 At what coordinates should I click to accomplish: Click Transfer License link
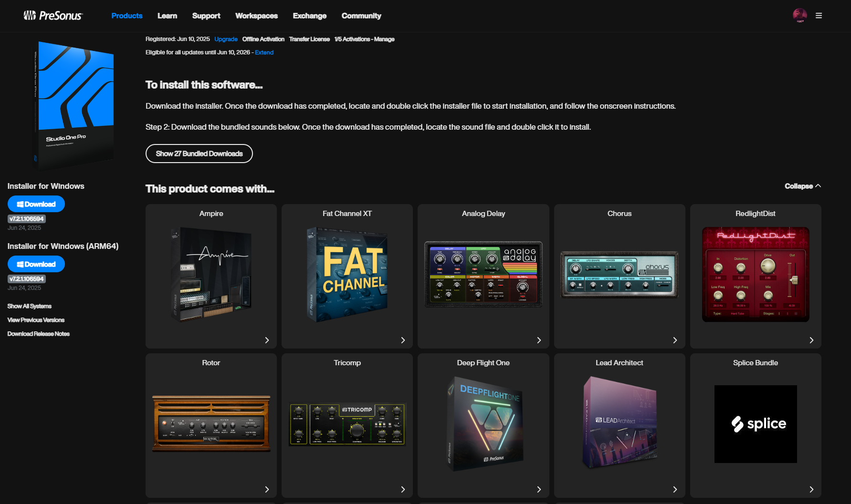[309, 39]
